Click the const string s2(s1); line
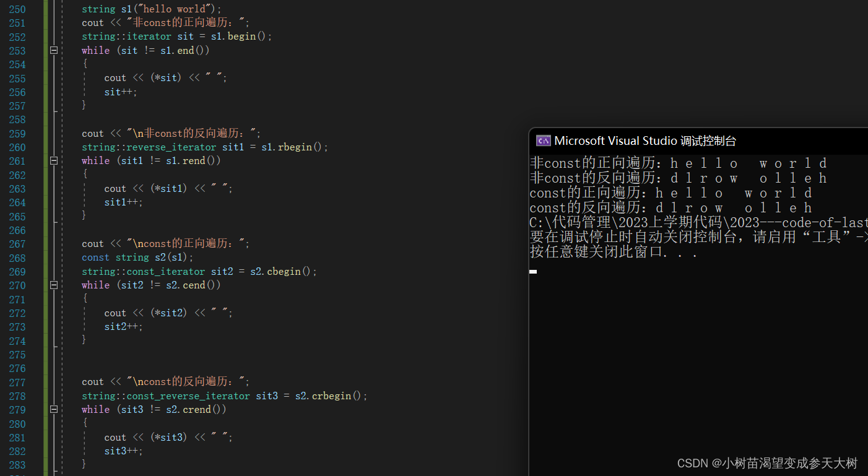868x476 pixels. click(x=138, y=257)
